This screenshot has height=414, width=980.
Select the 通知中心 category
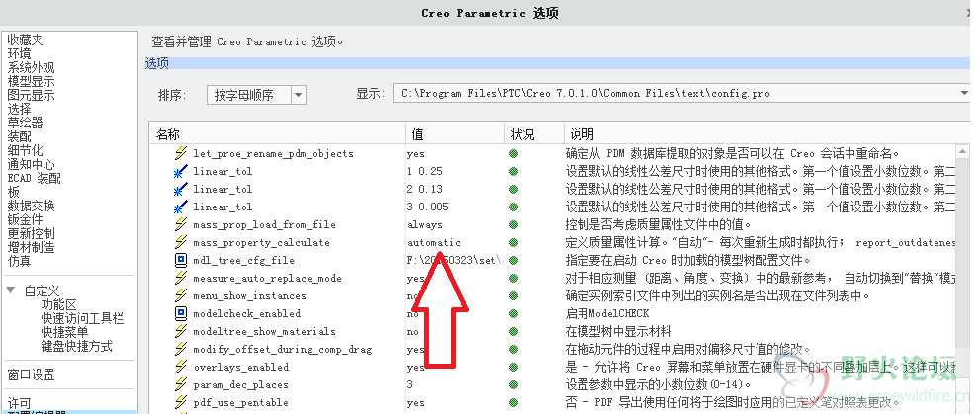(31, 164)
